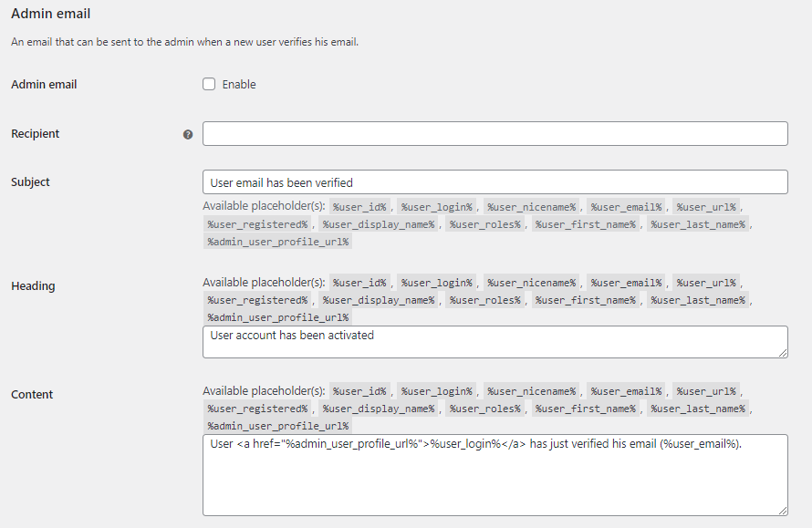Select %user_first_name% placeholder under Subject
This screenshot has width=812, height=528.
(x=585, y=224)
